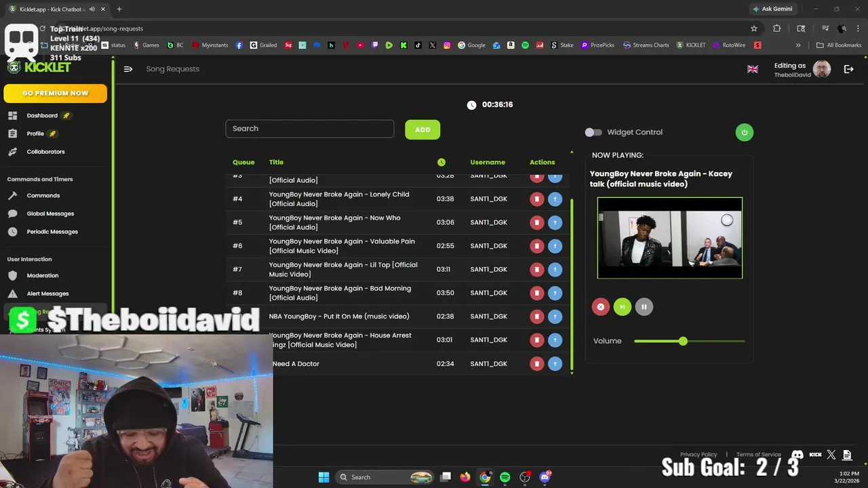
Task: Click the green ADD button
Action: pyautogui.click(x=422, y=129)
